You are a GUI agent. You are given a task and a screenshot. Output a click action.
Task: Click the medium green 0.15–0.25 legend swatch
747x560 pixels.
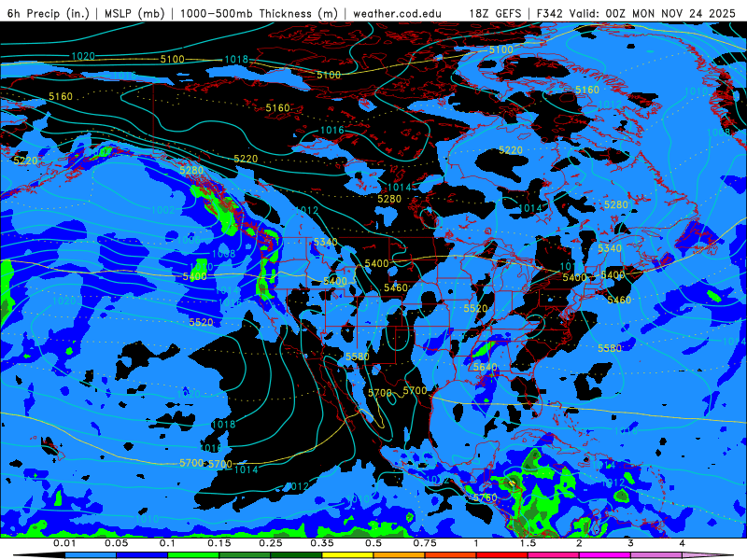pos(245,555)
